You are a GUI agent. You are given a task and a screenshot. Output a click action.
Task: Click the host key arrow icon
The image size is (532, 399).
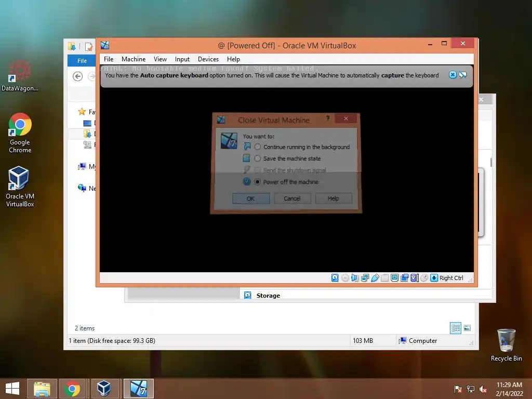[434, 278]
